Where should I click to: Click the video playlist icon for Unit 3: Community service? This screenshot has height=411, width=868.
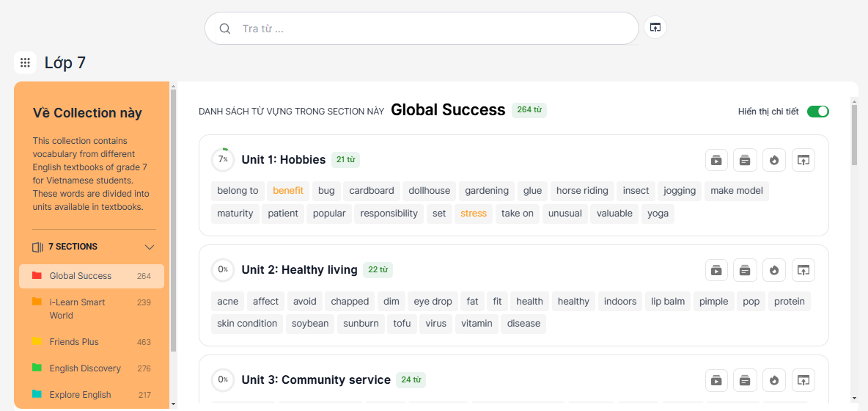[716, 380]
